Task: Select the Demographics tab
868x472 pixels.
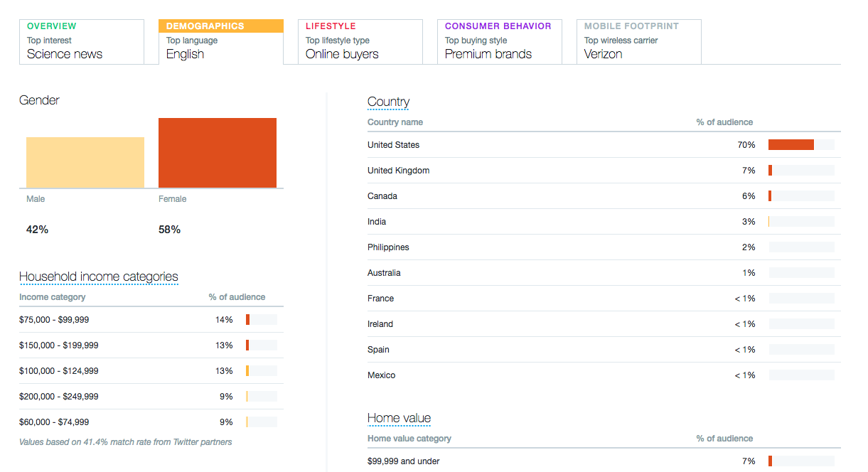Action: point(221,42)
